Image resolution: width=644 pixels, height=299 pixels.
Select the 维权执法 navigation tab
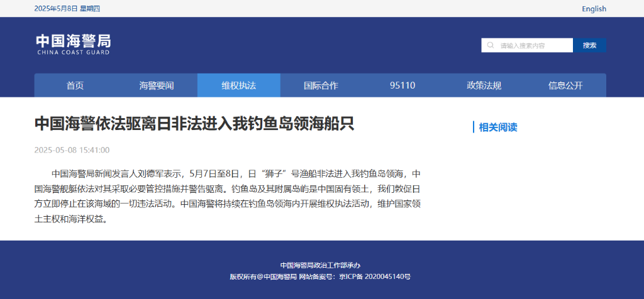click(x=238, y=85)
